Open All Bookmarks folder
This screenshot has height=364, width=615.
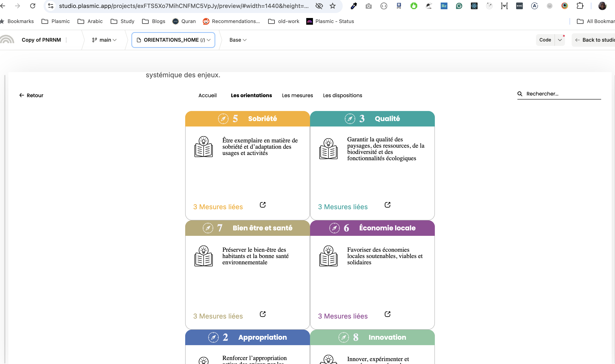(x=596, y=21)
